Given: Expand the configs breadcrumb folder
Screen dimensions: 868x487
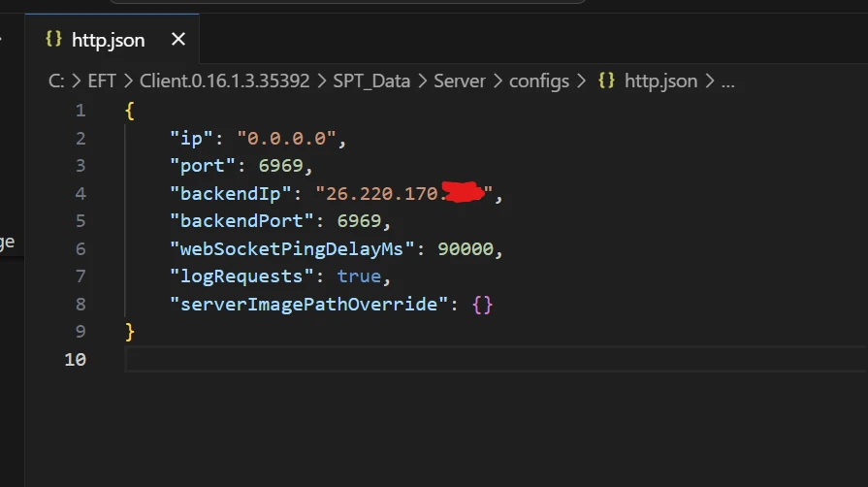Looking at the screenshot, I should tap(539, 81).
